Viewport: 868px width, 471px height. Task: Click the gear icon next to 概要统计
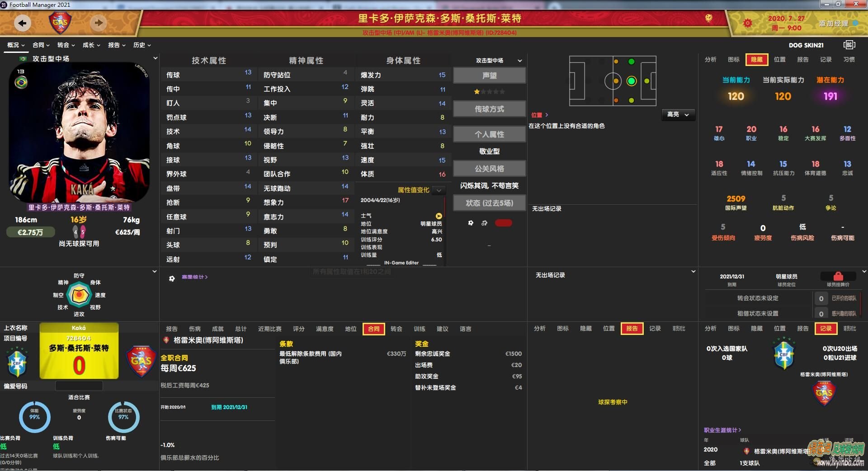click(x=172, y=278)
